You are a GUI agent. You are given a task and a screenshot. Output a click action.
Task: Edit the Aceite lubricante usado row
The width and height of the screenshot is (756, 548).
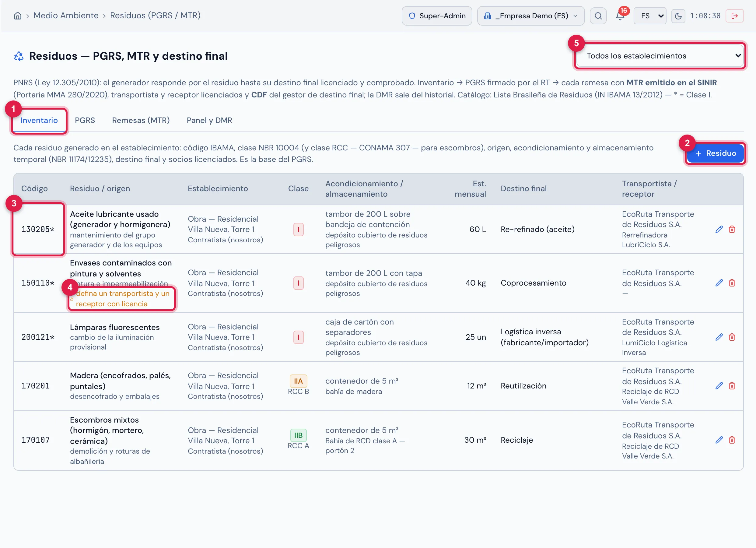click(x=719, y=229)
